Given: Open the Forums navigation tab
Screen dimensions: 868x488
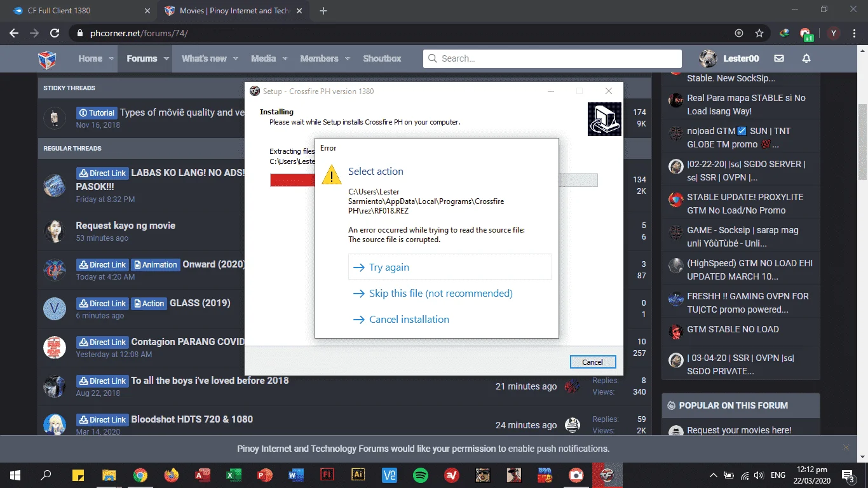Looking at the screenshot, I should 142,58.
